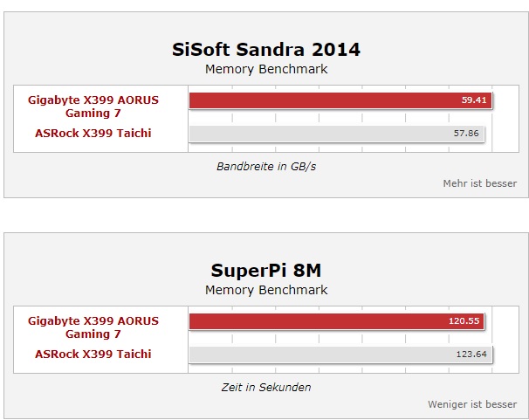This screenshot has height=420, width=529.
Task: Click the Zeit in Sekunden axis label
Action: tap(266, 388)
